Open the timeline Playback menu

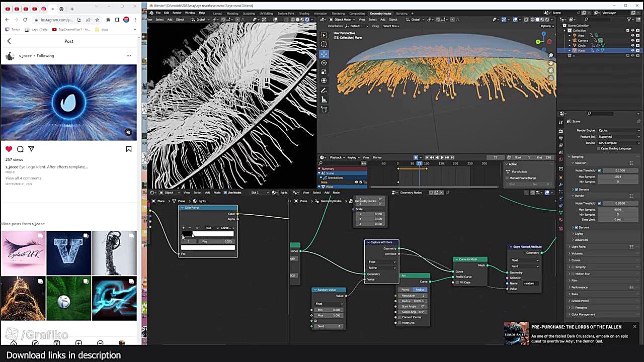(x=337, y=157)
